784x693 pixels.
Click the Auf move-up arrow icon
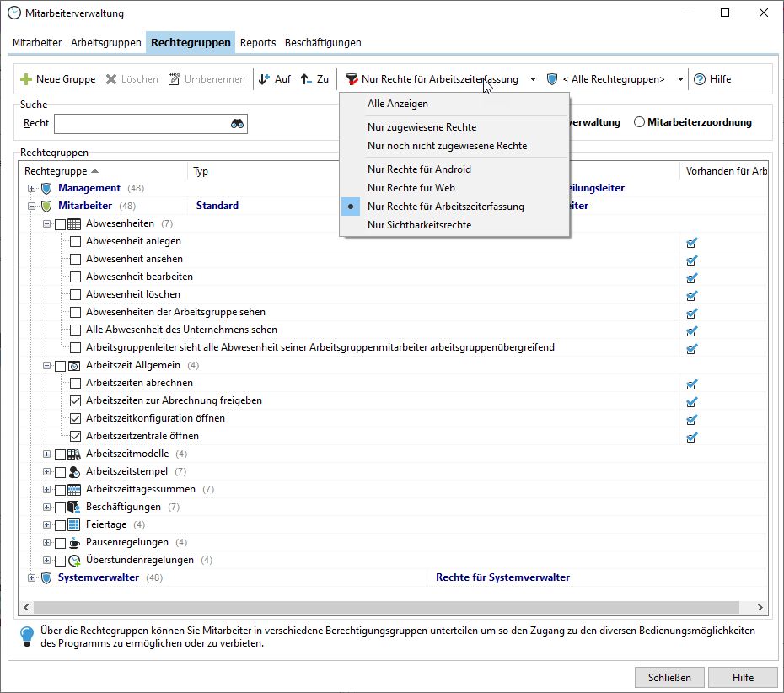[265, 79]
